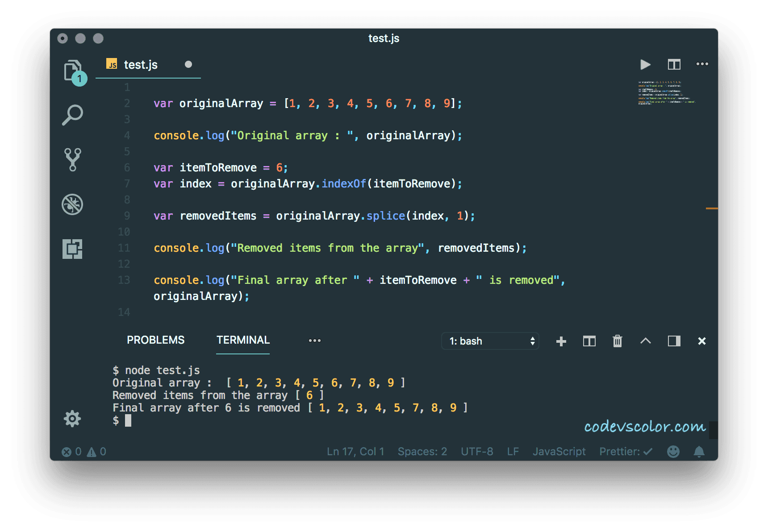Viewport: 768px width, 532px height.
Task: Open terminal panel more actions menu
Action: [315, 341]
